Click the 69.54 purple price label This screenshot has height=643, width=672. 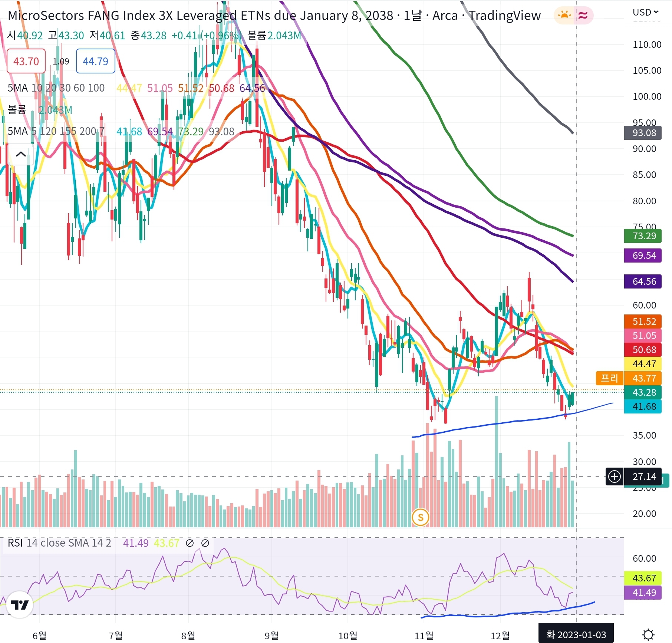click(643, 255)
